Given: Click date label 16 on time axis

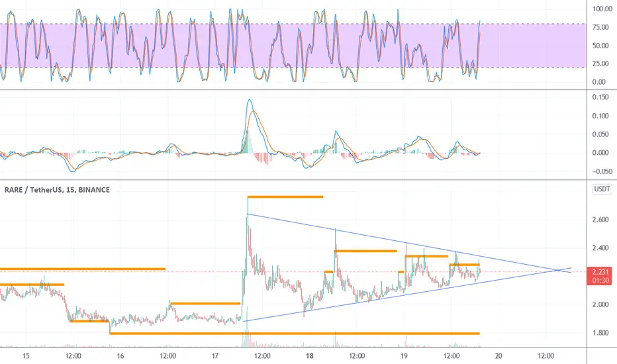Looking at the screenshot, I should (120, 356).
